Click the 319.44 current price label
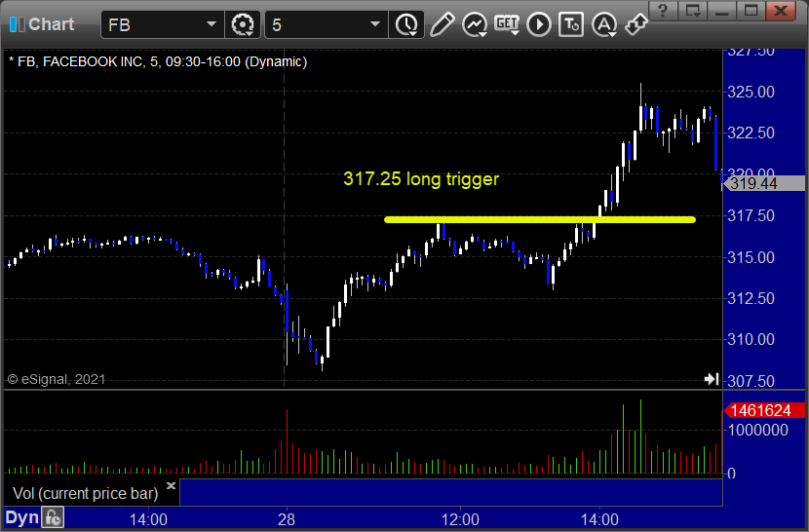Screen dimensions: 809x532 tap(764, 183)
